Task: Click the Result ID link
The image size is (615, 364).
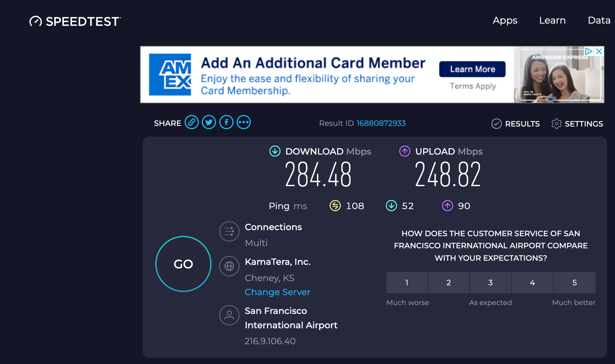Action: point(381,123)
